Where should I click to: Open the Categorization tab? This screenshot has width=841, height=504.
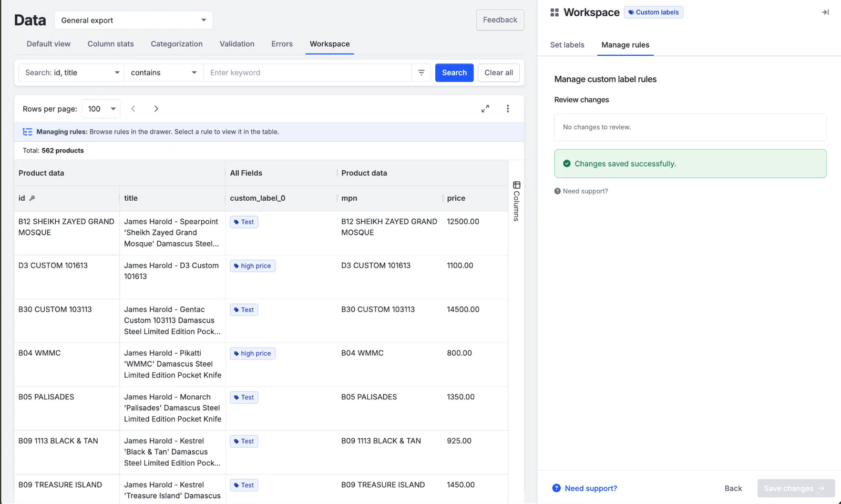(177, 44)
